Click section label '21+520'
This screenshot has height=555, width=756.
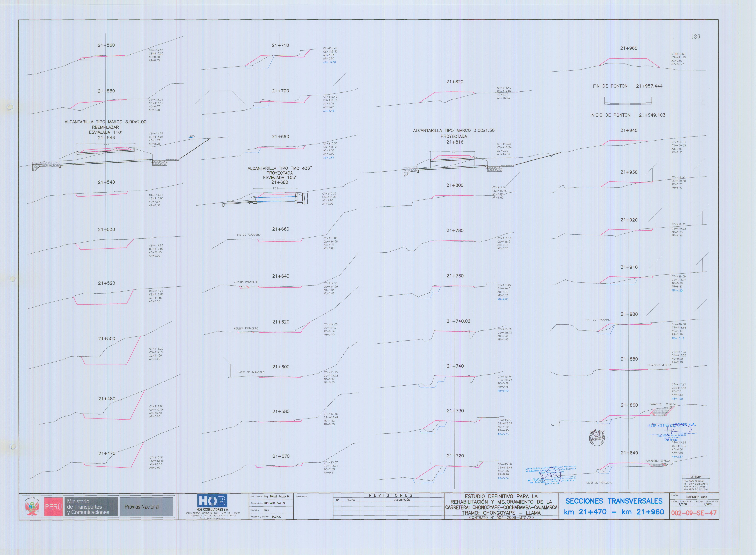(x=106, y=283)
